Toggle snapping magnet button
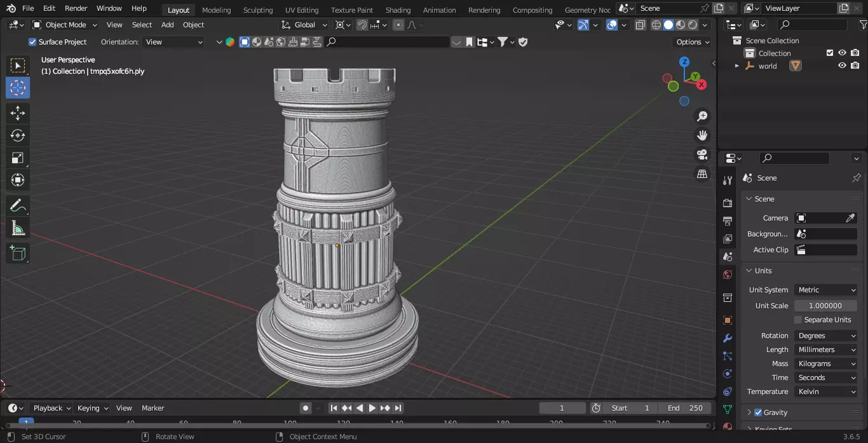Image resolution: width=868 pixels, height=443 pixels. pyautogui.click(x=362, y=25)
